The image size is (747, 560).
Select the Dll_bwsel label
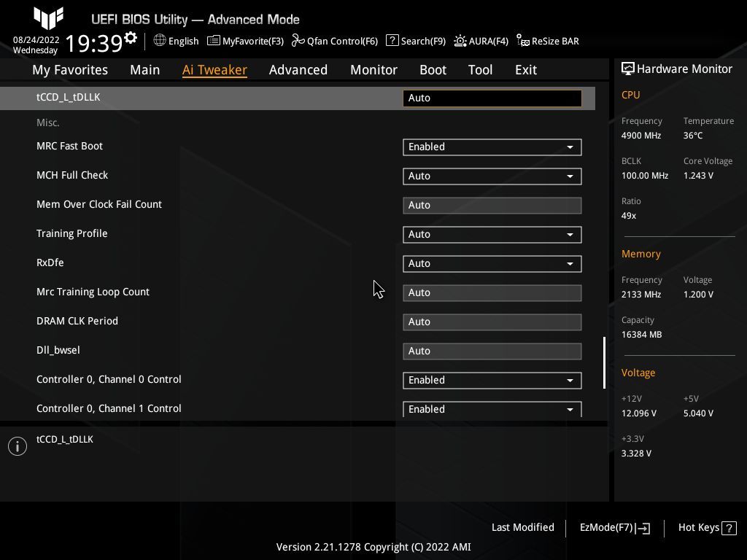click(x=58, y=350)
